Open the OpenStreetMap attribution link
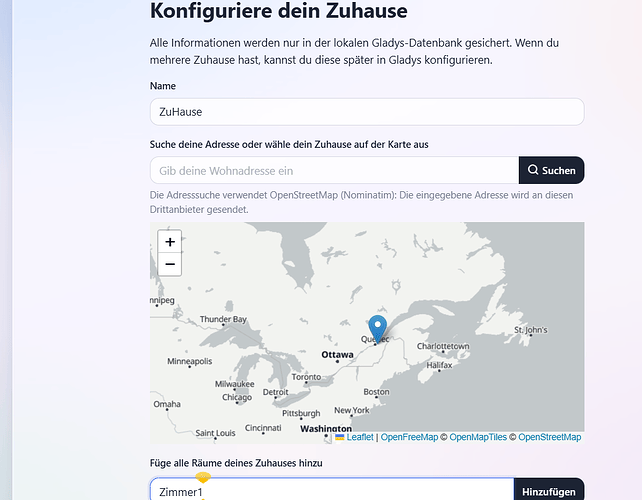The height and width of the screenshot is (500, 642). click(549, 437)
